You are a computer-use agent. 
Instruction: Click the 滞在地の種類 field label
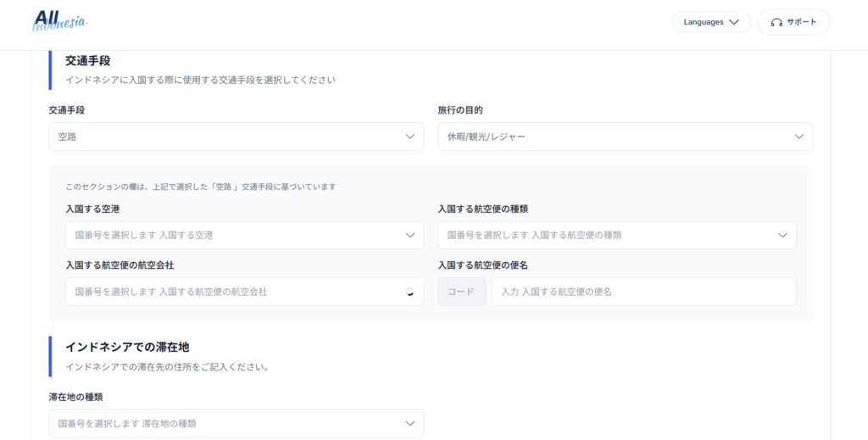[75, 397]
